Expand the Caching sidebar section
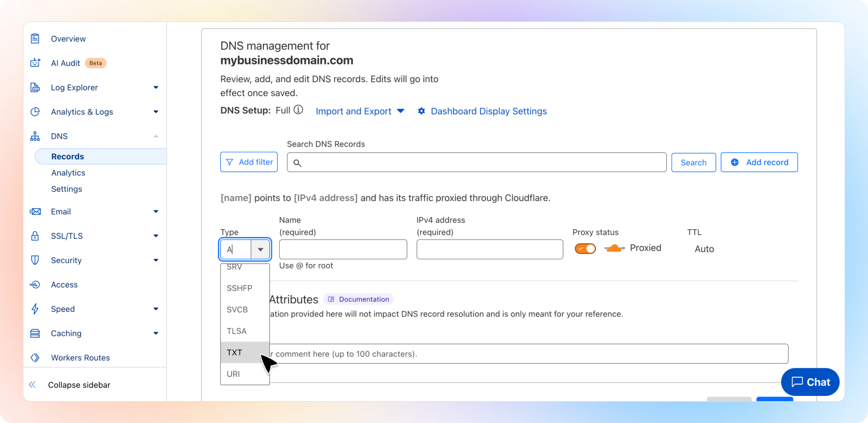Screen dimensions: 868x423 coord(156,334)
